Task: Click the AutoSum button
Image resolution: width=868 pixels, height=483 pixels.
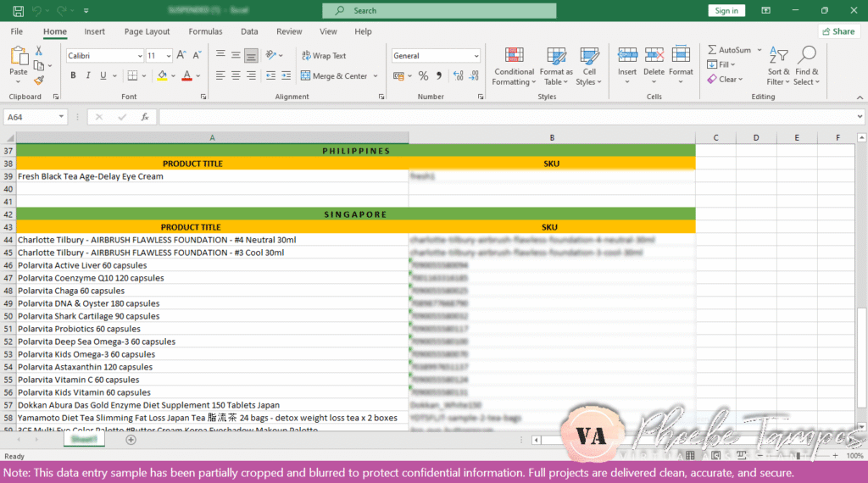Action: 730,50
